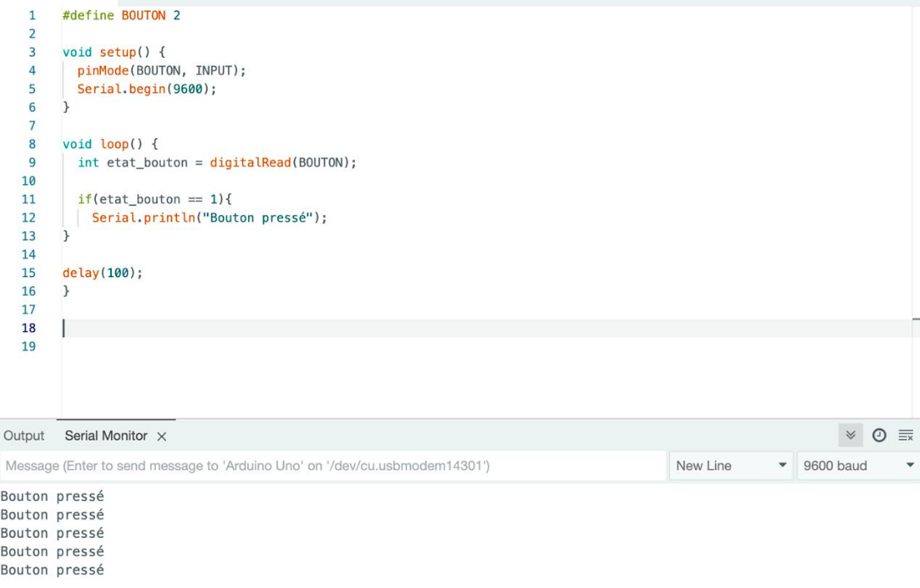Place cursor on the pinMode code line
The height and width of the screenshot is (588, 920).
[161, 70]
